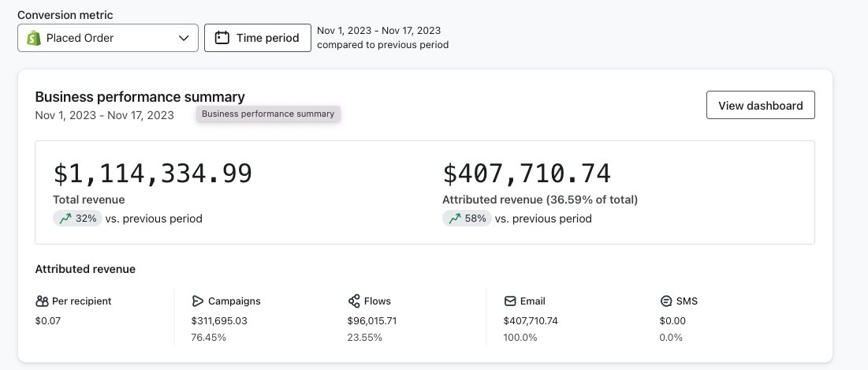Click the total revenue trend arrow icon
The height and width of the screenshot is (370, 868).
(65, 219)
